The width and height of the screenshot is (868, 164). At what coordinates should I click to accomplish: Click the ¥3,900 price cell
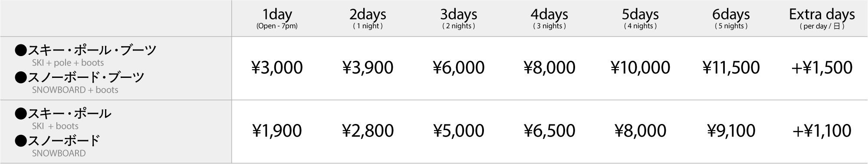[368, 67]
